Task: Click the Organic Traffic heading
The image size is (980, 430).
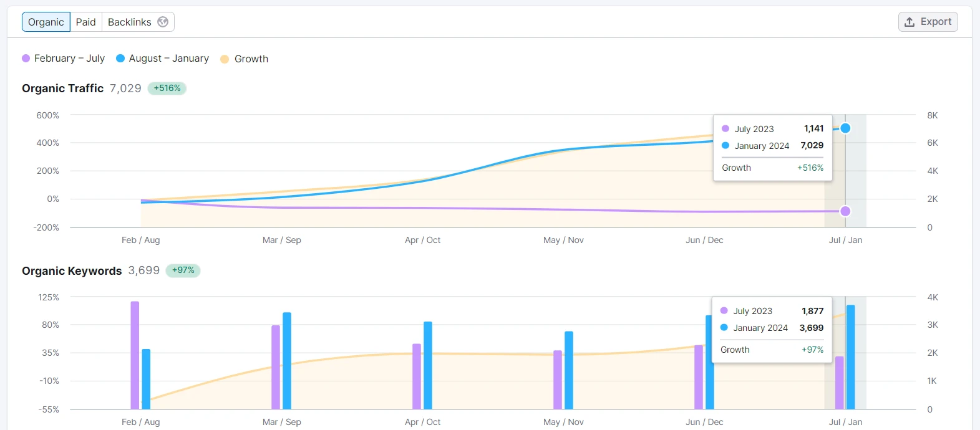Action: [x=63, y=88]
